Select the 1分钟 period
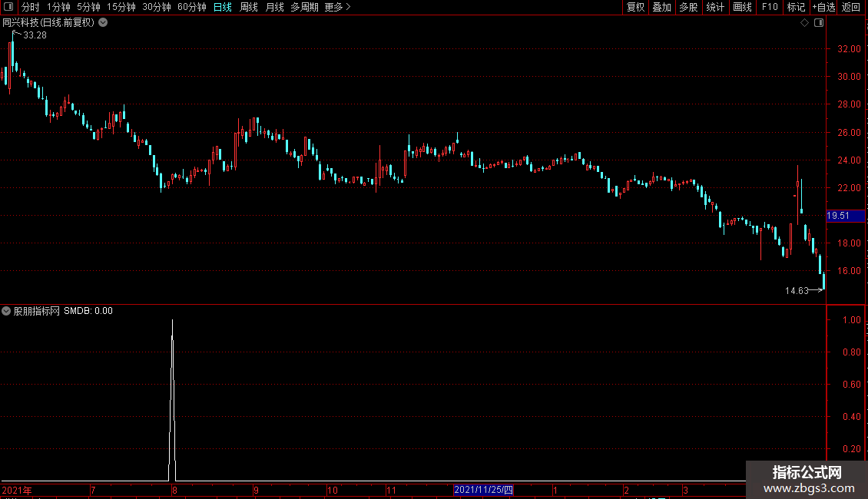Screen dimensions: 868x499 [58, 7]
